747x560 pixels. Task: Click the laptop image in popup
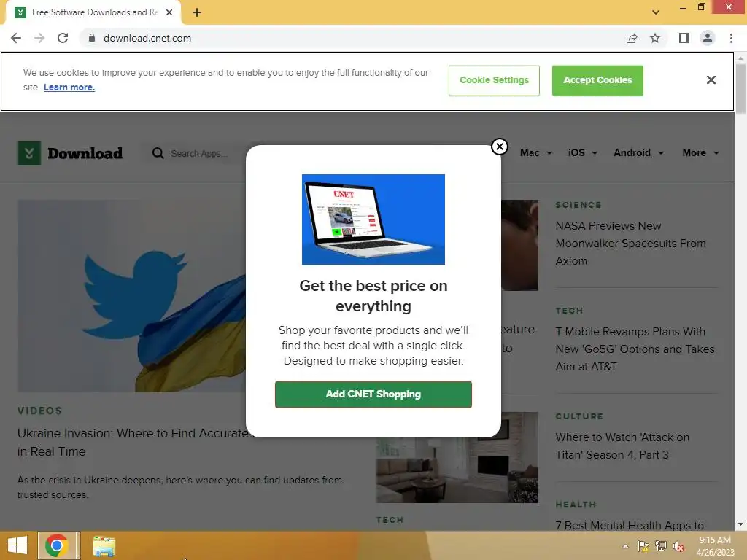[x=373, y=219]
